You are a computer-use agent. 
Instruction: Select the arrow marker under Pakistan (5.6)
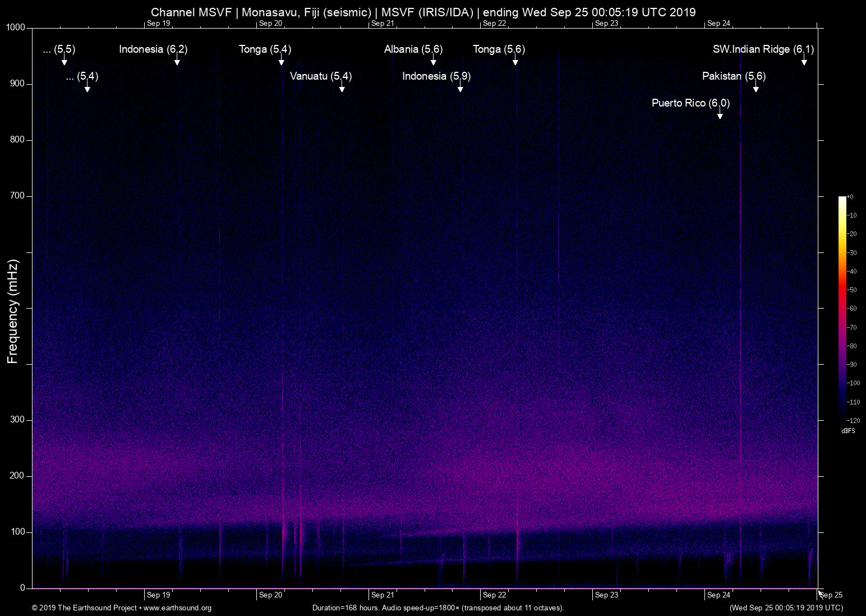point(756,87)
